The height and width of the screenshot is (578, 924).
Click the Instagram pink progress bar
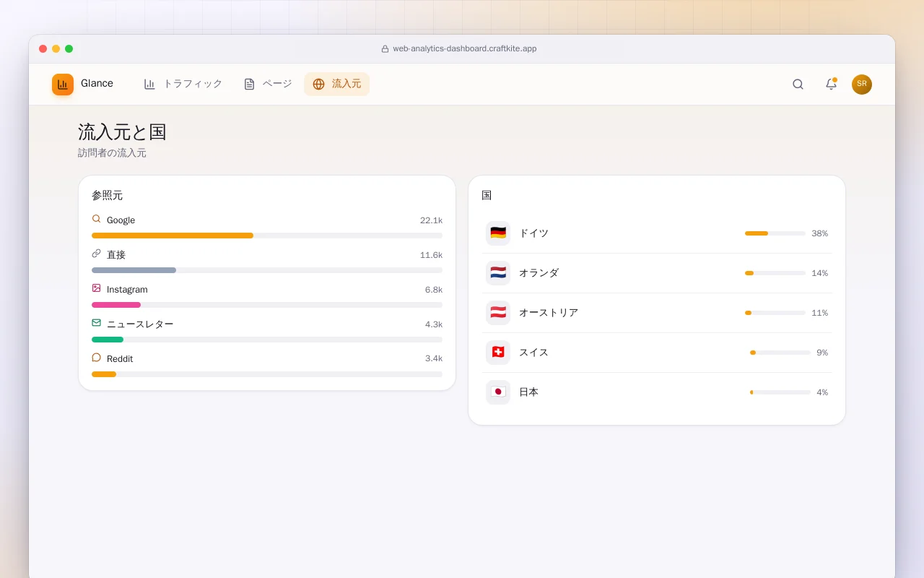point(267,305)
